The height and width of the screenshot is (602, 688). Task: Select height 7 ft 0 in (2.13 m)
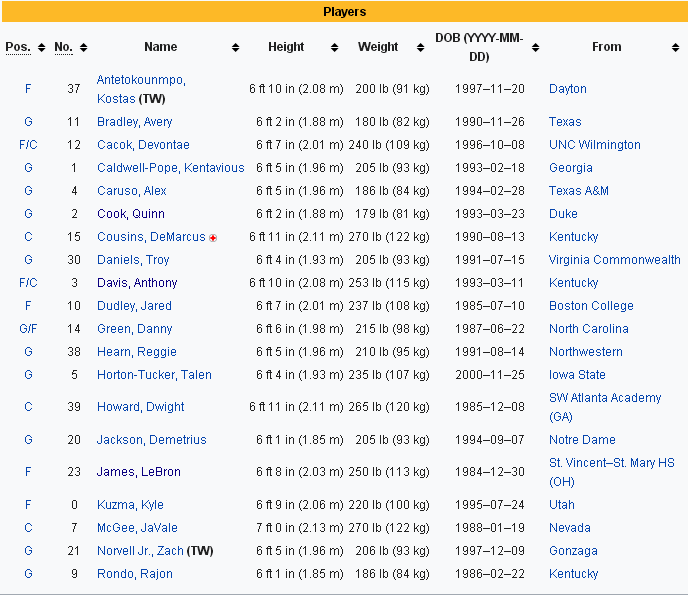300,528
